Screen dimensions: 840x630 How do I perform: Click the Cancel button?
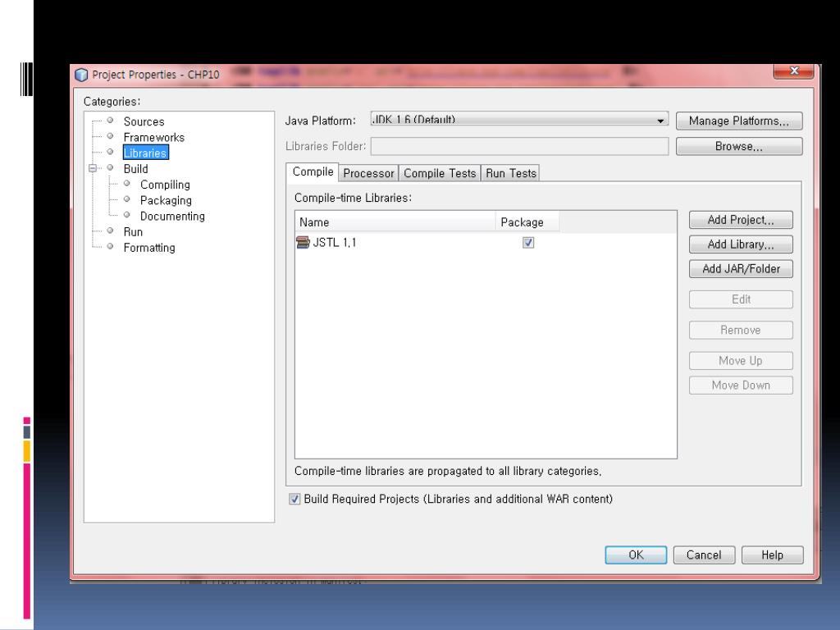(704, 555)
